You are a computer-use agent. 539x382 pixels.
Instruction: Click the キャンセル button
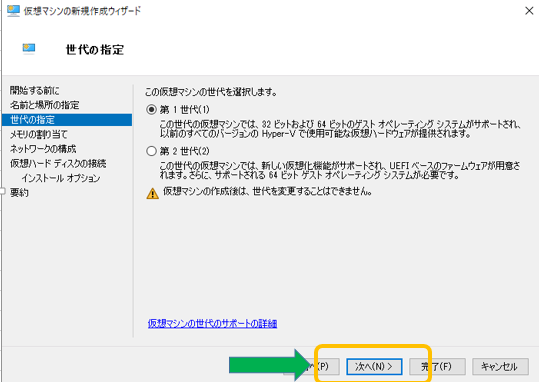[x=500, y=367]
